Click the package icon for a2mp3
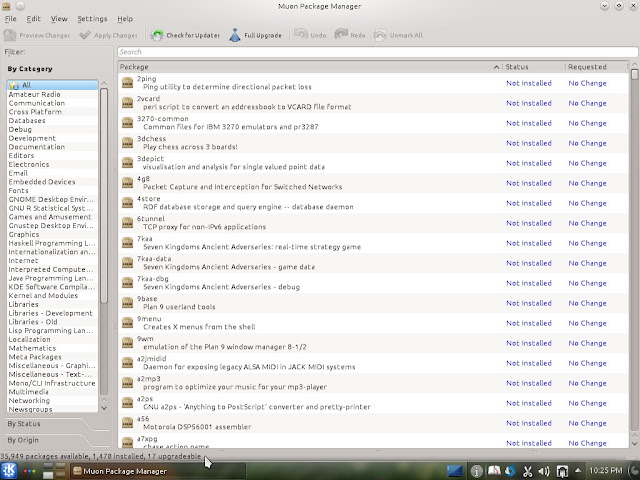This screenshot has height=480, width=640. pyautogui.click(x=128, y=383)
